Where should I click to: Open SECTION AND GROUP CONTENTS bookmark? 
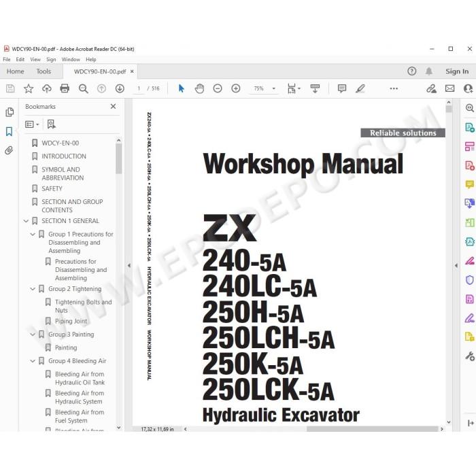(72, 206)
